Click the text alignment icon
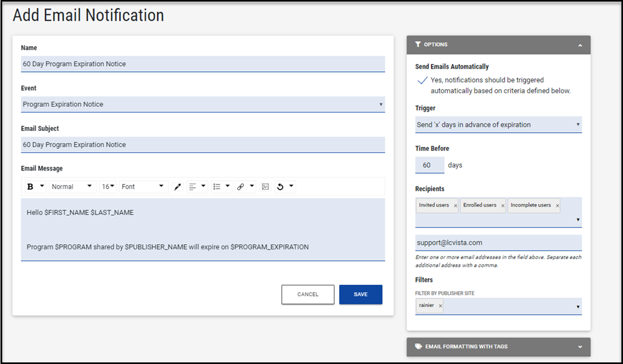Image resolution: width=623 pixels, height=364 pixels. pos(193,187)
